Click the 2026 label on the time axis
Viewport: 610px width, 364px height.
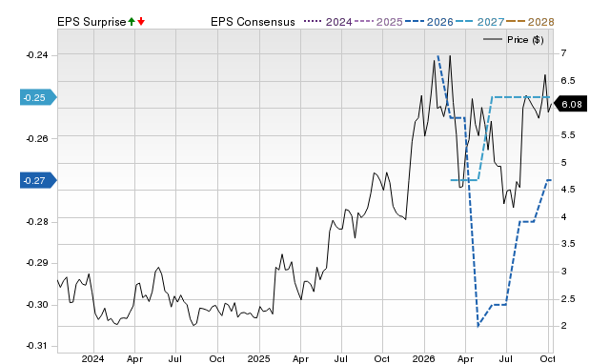[x=423, y=358]
